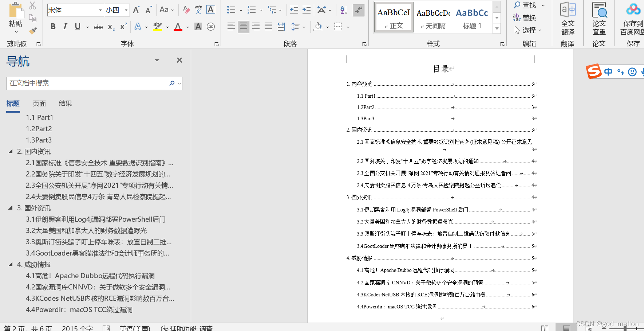
Task: Apply the yellow text highlight color
Action: pyautogui.click(x=158, y=27)
